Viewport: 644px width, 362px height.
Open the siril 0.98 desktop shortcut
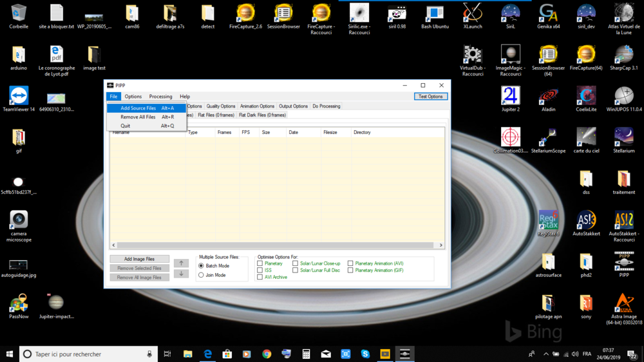[x=397, y=17]
